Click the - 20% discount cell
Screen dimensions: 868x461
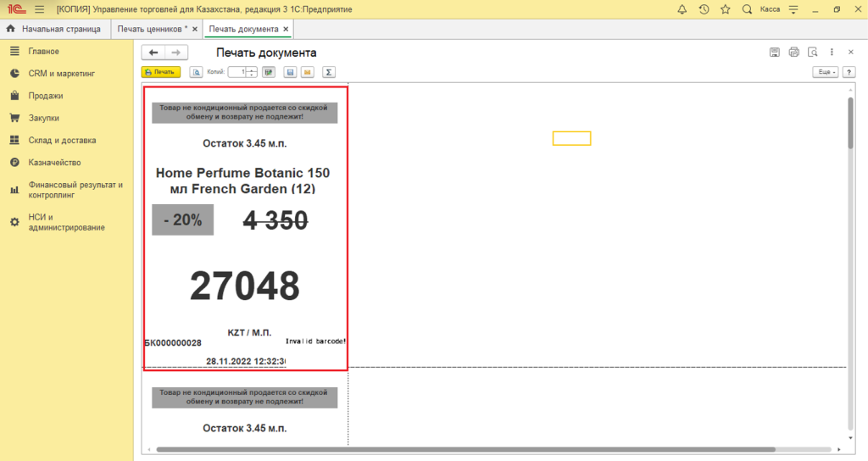coord(183,219)
